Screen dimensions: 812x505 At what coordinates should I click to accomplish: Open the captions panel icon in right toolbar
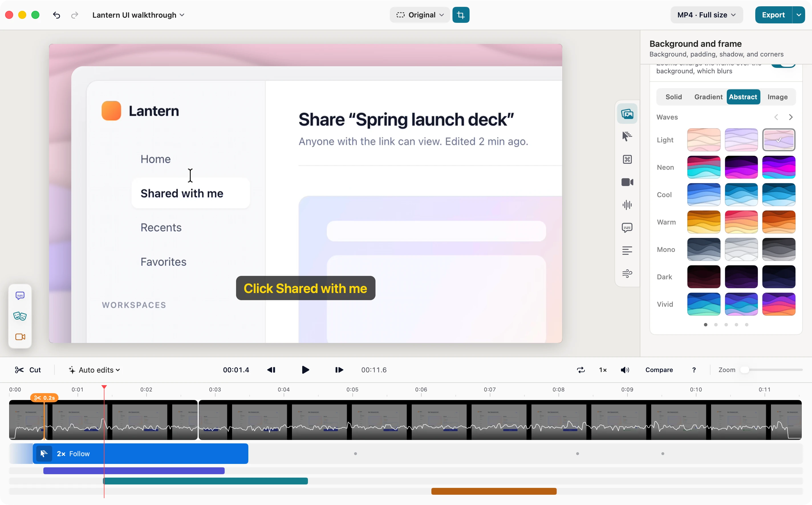[627, 227]
